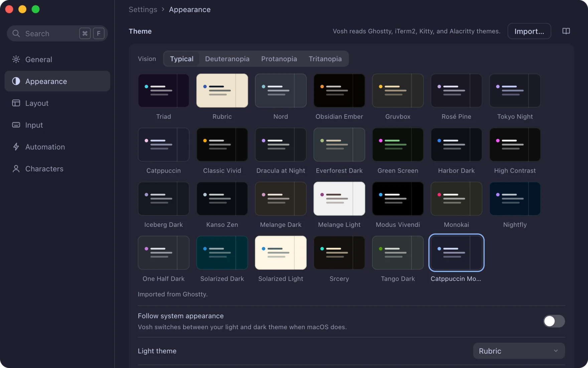The height and width of the screenshot is (368, 588).
Task: Switch to Deuteranopia vision tab
Action: pyautogui.click(x=227, y=59)
